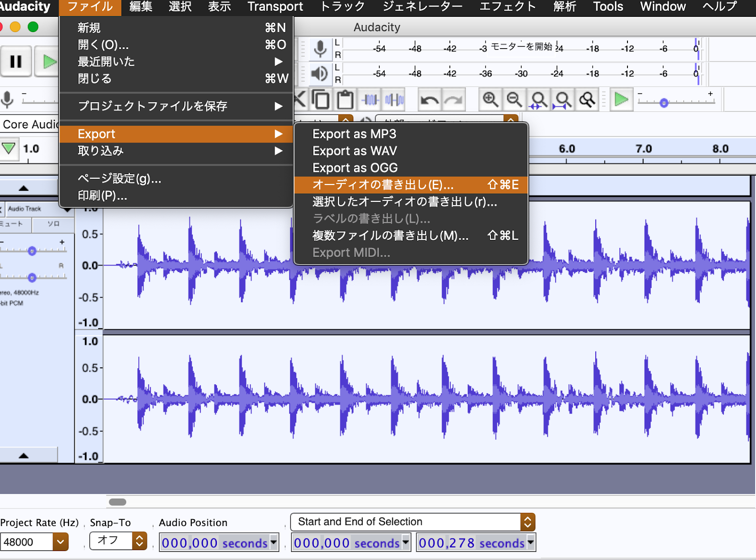Image resolution: width=756 pixels, height=560 pixels.
Task: Choose Export as OGG
Action: point(411,168)
